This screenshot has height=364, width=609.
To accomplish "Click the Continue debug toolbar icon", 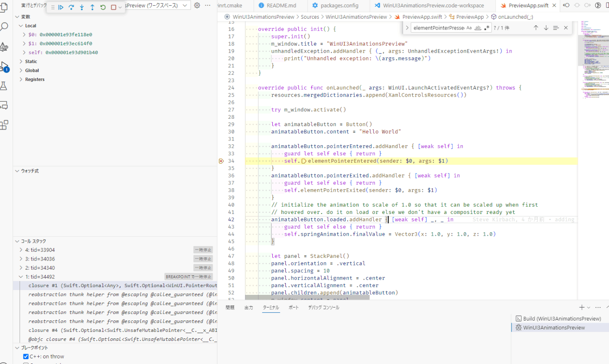I will pyautogui.click(x=60, y=7).
